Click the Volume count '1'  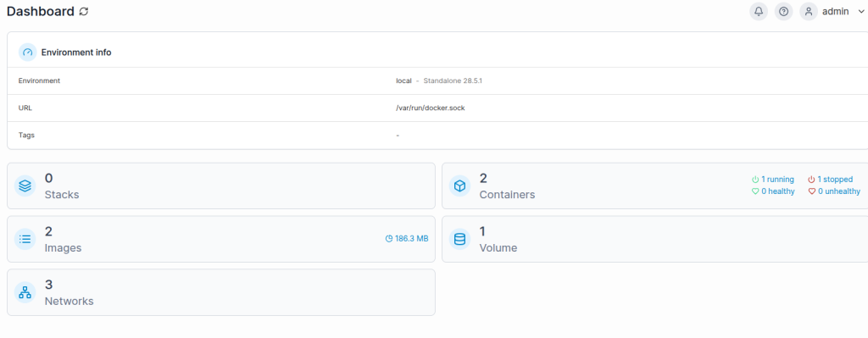[x=482, y=231]
